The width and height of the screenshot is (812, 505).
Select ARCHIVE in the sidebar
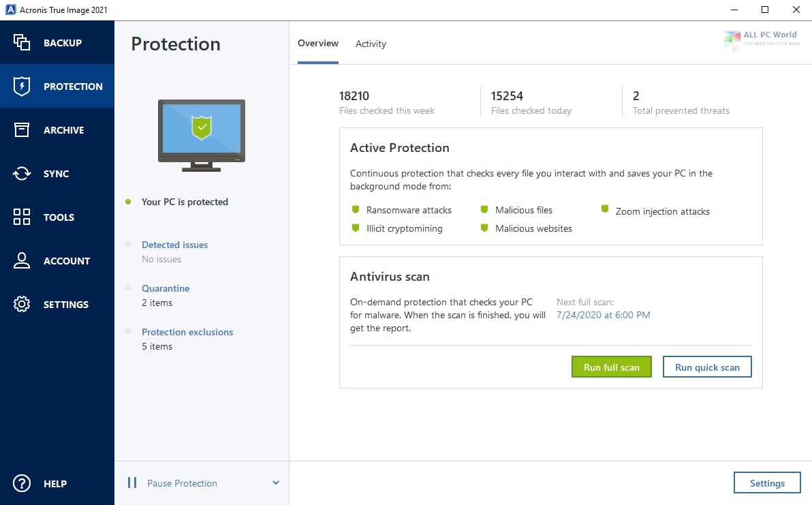(x=64, y=130)
